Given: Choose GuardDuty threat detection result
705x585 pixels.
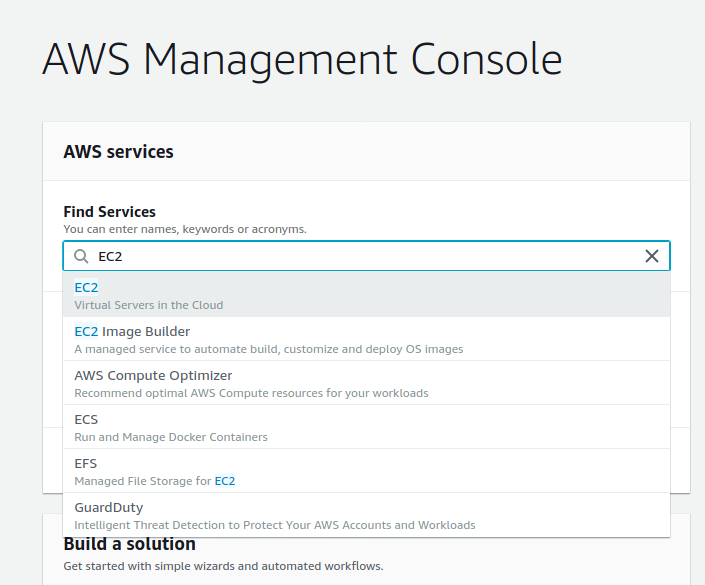Looking at the screenshot, I should click(x=366, y=515).
